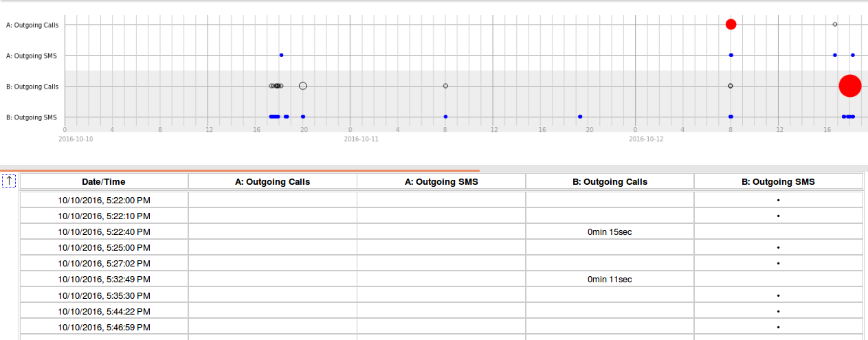The height and width of the screenshot is (340, 868).
Task: Click the red A: Outgoing Calls marker
Action: [731, 24]
